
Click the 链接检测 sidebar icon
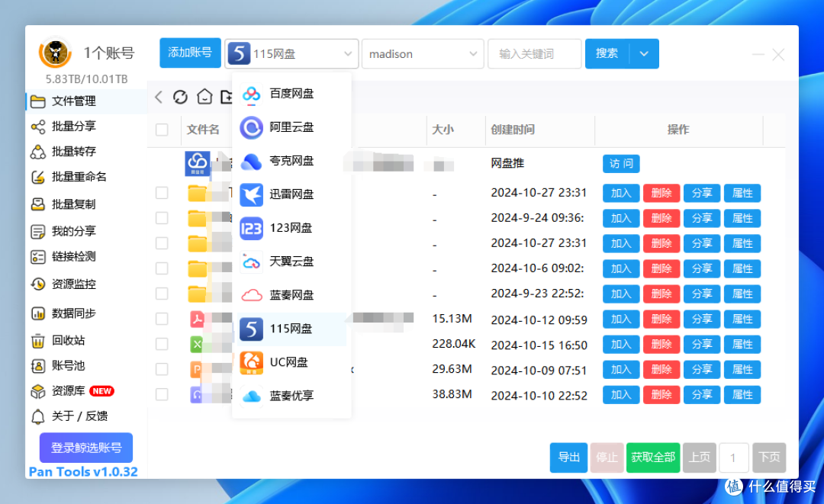tap(38, 257)
